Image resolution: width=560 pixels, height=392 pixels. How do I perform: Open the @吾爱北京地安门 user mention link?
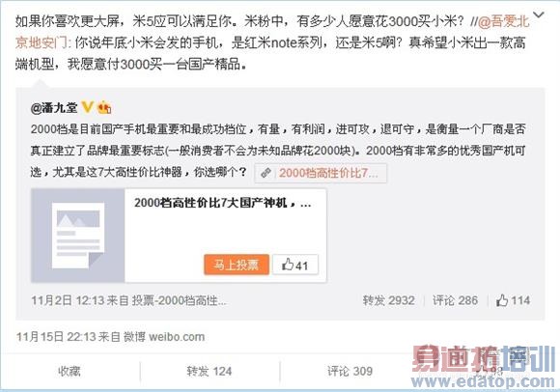pyautogui.click(x=504, y=22)
